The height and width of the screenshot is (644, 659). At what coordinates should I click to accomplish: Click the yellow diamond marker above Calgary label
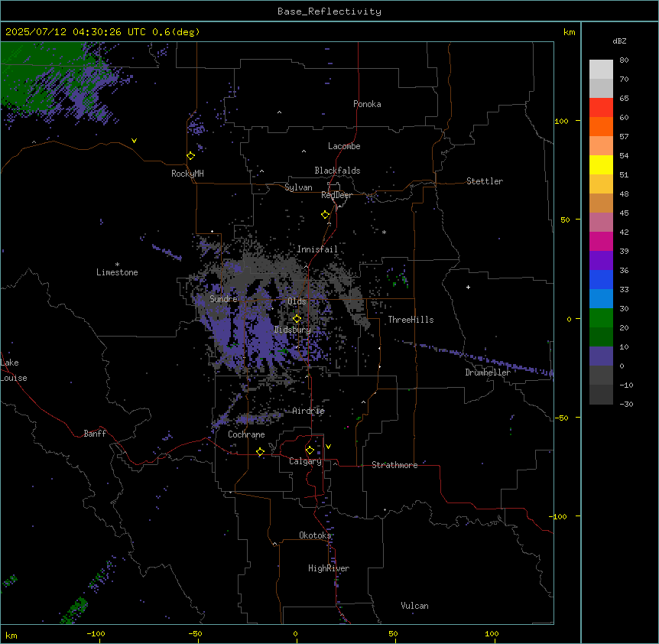(x=310, y=450)
